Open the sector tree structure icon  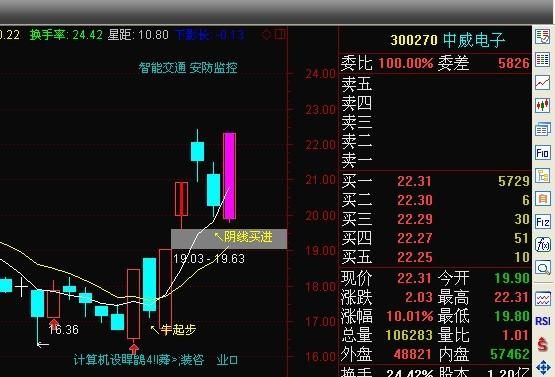click(x=543, y=176)
